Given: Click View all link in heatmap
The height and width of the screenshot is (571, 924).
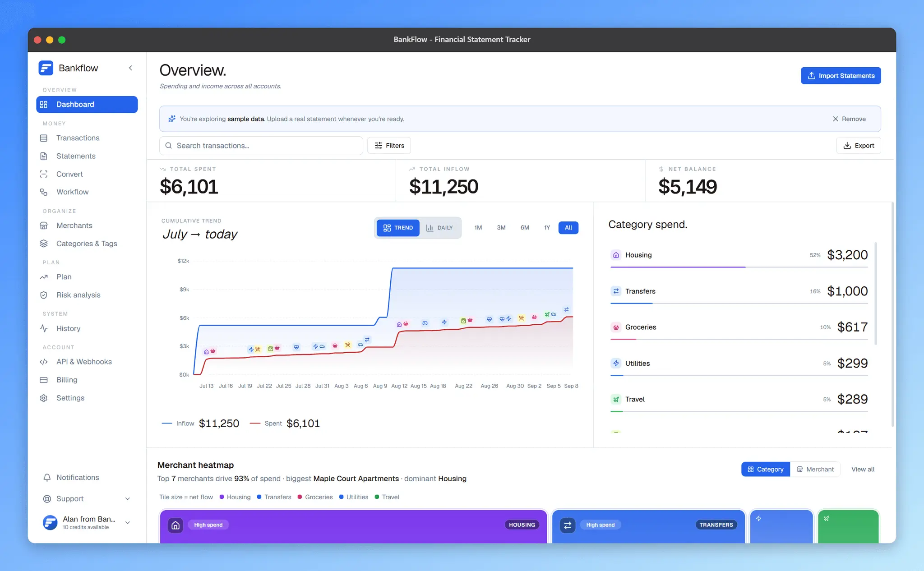Looking at the screenshot, I should (x=863, y=470).
